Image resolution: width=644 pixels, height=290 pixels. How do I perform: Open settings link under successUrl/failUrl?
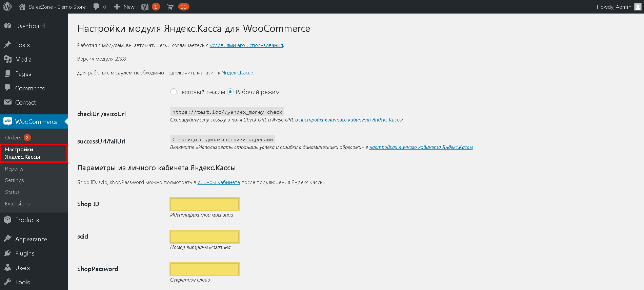pyautogui.click(x=421, y=147)
